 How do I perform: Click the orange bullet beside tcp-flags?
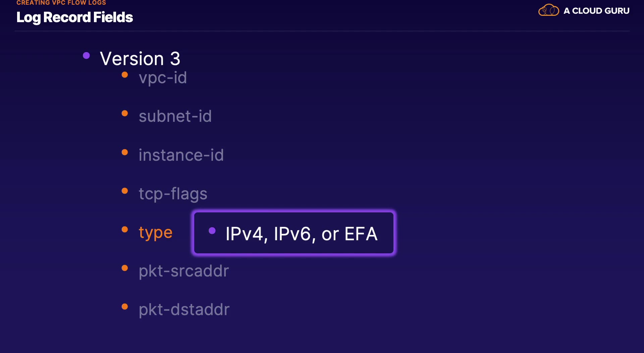click(x=125, y=191)
